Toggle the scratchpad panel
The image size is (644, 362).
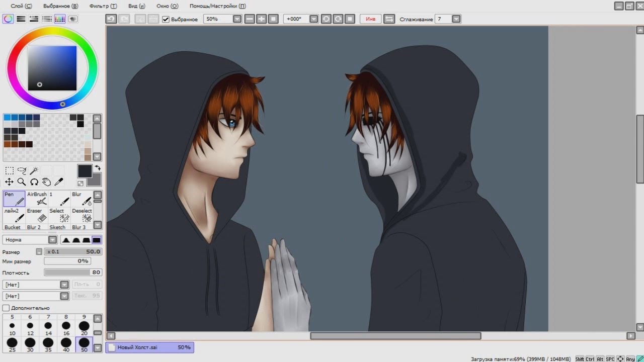(73, 19)
